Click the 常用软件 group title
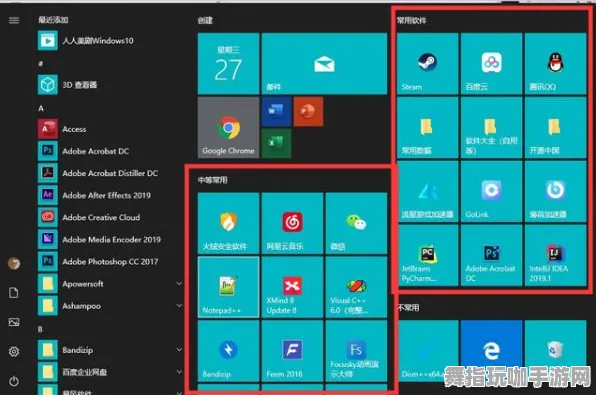 pyautogui.click(x=412, y=20)
